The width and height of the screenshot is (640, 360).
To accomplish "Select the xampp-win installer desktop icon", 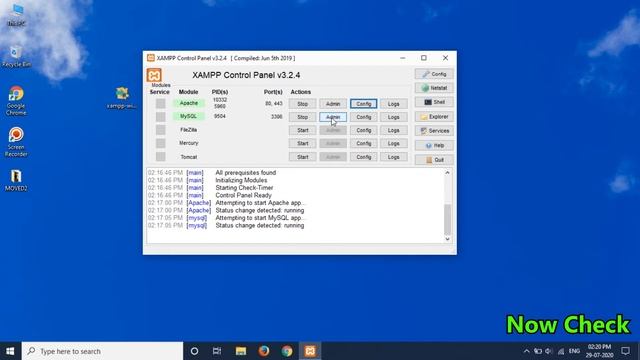I will [x=122, y=98].
